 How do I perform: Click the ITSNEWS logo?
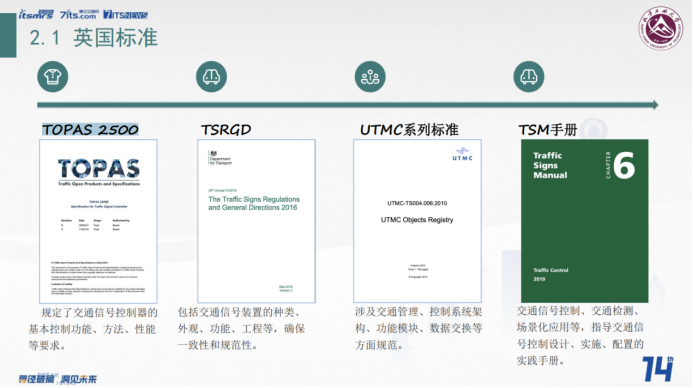pyautogui.click(x=125, y=15)
